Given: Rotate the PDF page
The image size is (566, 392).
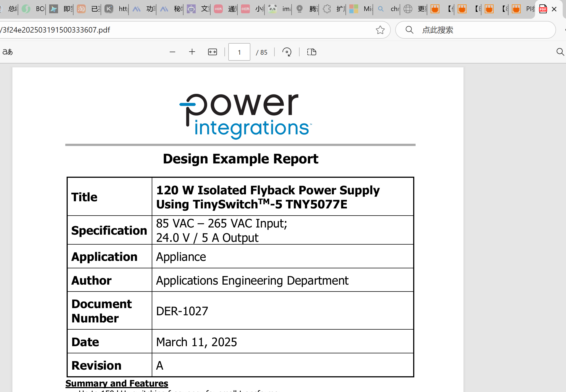Looking at the screenshot, I should point(287,52).
